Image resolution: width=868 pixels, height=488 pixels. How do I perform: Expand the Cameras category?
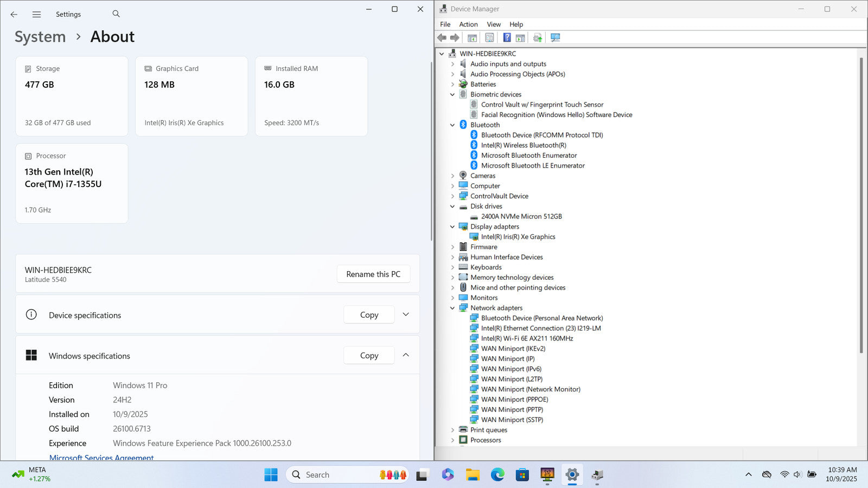point(452,176)
